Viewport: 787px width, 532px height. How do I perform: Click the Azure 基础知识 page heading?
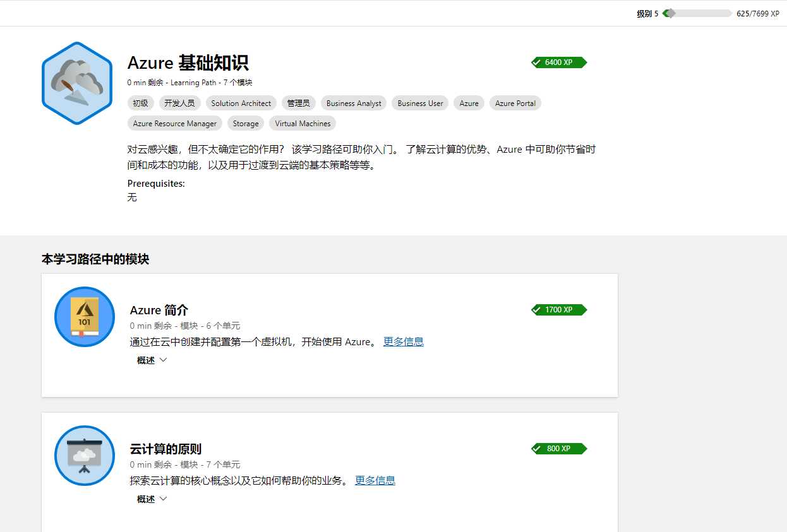click(188, 62)
